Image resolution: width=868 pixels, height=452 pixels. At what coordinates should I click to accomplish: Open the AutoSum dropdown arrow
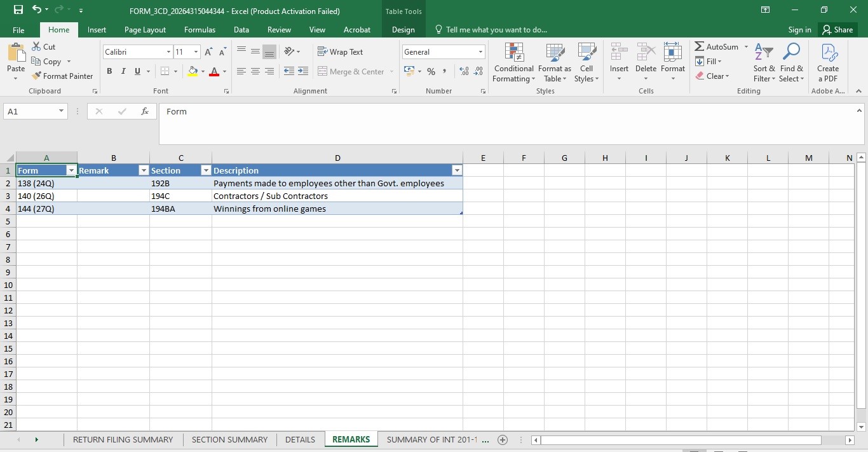coord(746,47)
